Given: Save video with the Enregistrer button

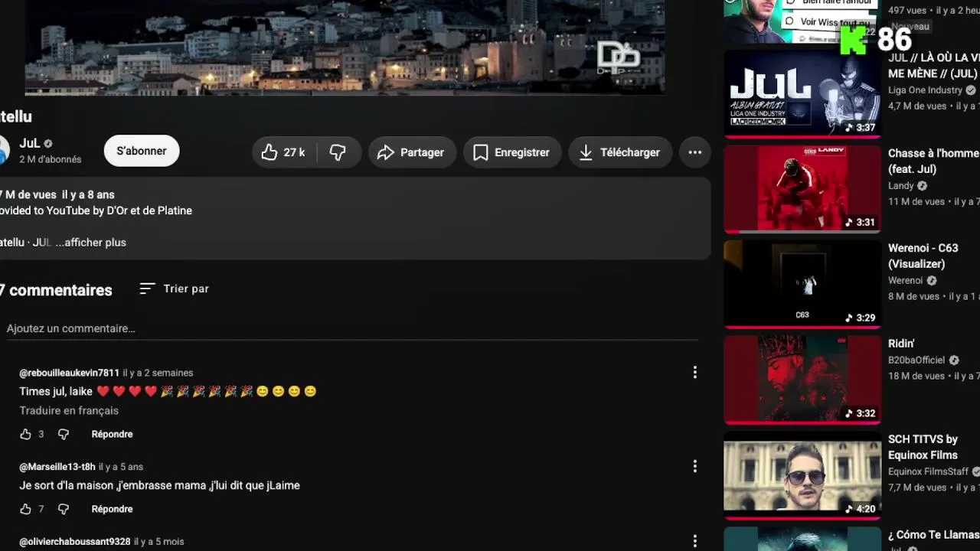Looking at the screenshot, I should (x=512, y=152).
